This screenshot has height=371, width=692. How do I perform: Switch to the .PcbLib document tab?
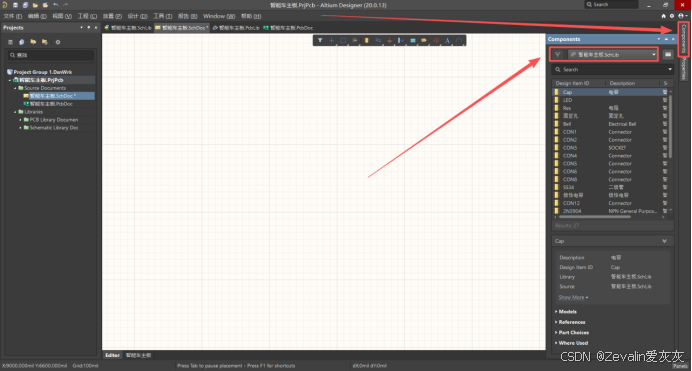click(x=236, y=27)
